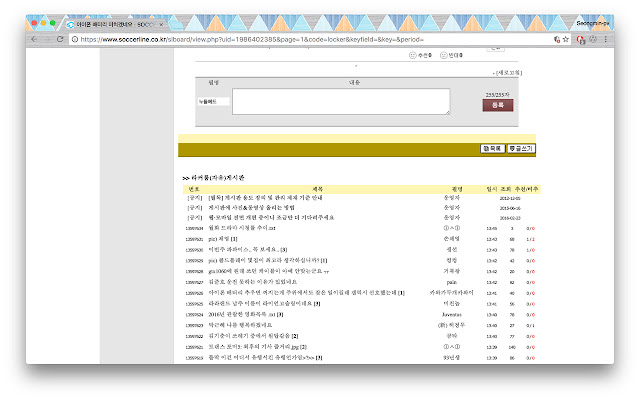Click the gray face extension icon in the toolbar
Viewport: 640px width, 400px height.
point(593,39)
